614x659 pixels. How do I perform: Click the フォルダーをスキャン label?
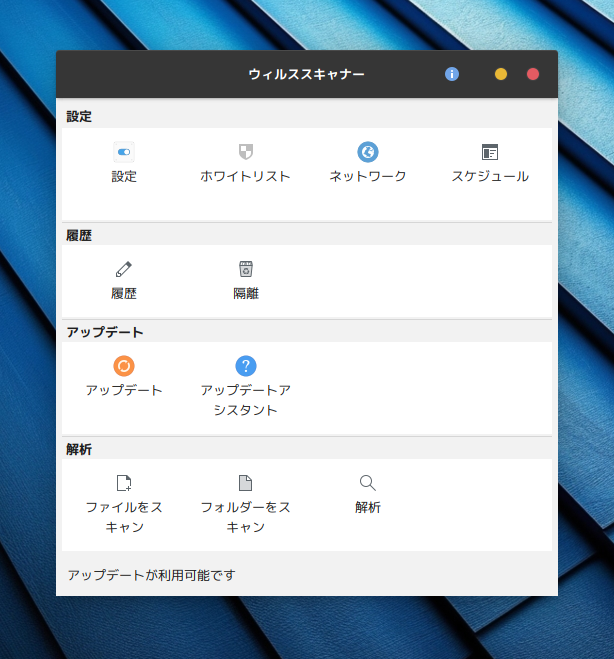tap(246, 517)
